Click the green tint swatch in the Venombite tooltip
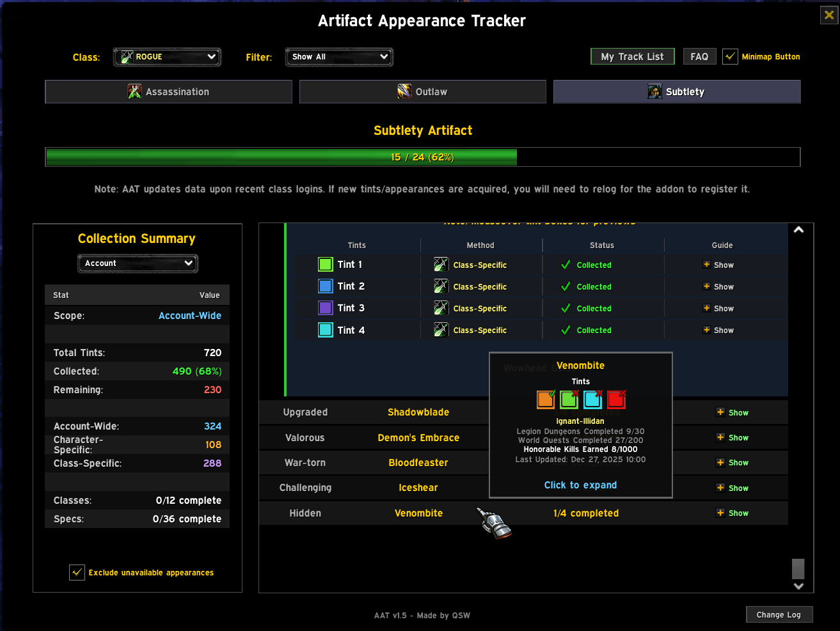The width and height of the screenshot is (840, 631). [569, 400]
